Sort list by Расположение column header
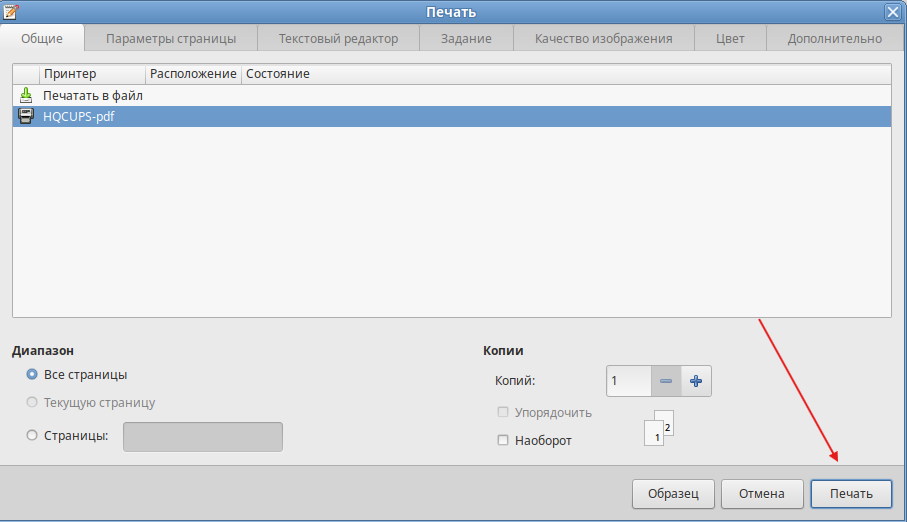907x522 pixels. point(193,74)
